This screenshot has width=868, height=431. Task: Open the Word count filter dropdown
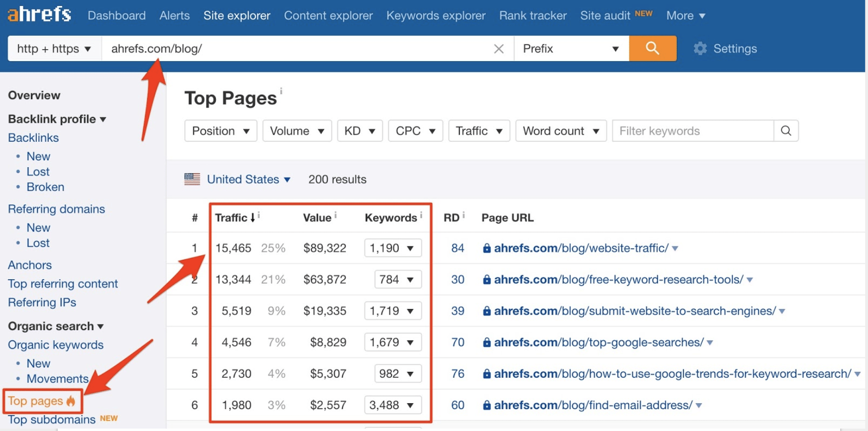[561, 130]
